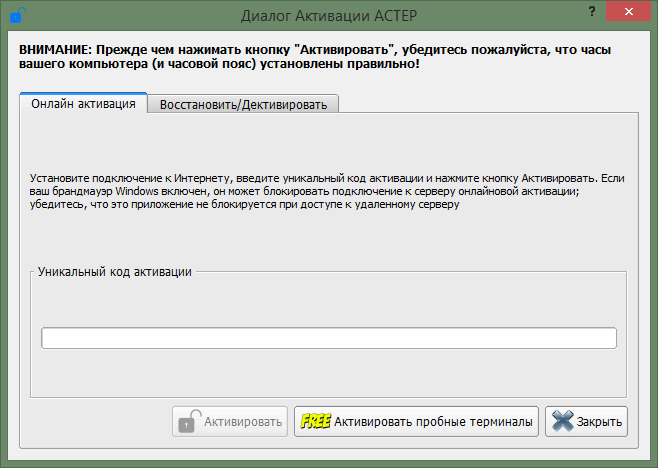Click the Диалог Активации АСТЕР title
Screen dimensions: 658x468
[329, 16]
